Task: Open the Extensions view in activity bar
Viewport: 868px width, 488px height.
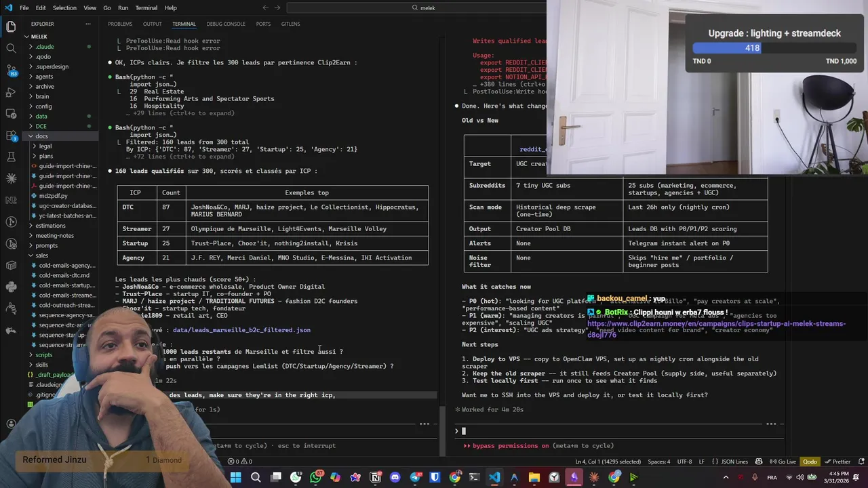Action: point(11,135)
